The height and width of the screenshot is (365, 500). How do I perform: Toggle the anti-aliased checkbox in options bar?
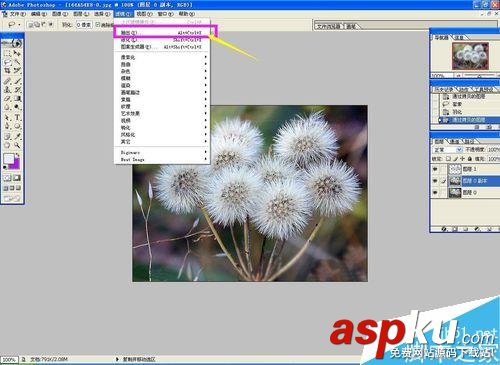[98, 24]
